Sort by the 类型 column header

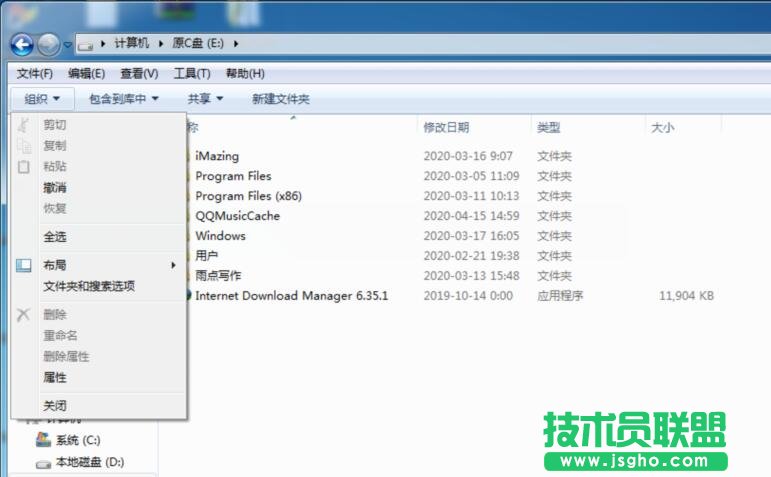[548, 127]
